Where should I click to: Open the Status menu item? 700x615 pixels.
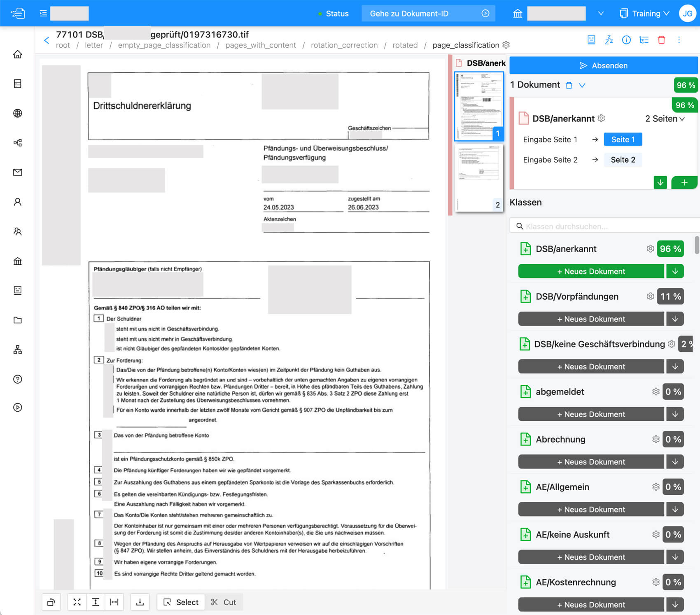(334, 14)
